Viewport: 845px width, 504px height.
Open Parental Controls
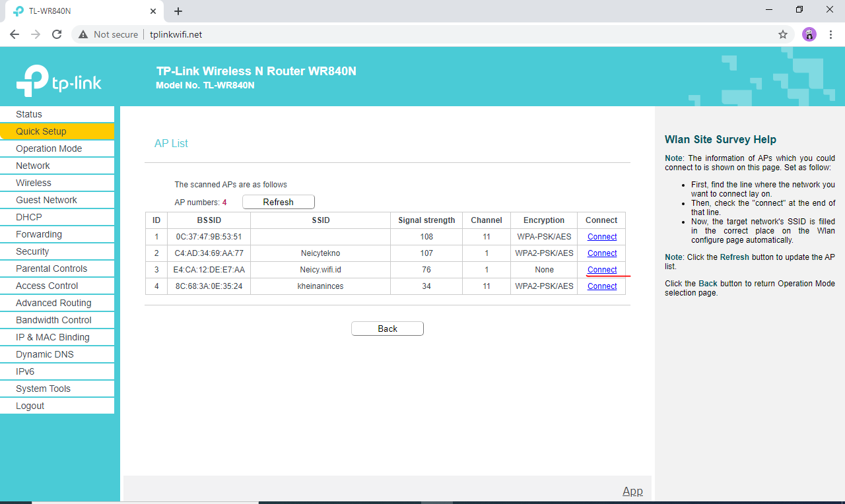(57, 268)
